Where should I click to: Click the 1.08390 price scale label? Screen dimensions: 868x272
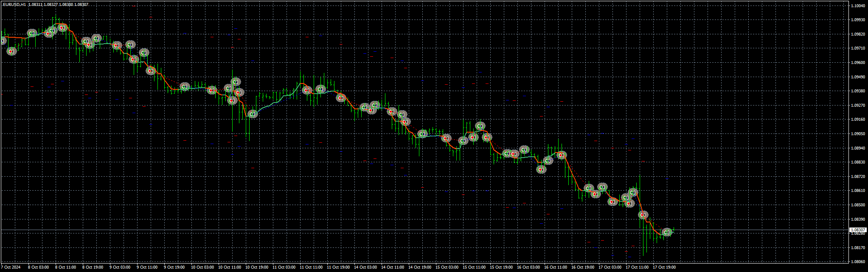(x=858, y=219)
